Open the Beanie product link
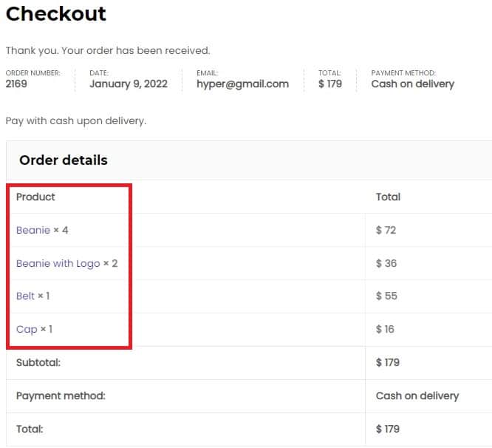The image size is (492, 448). pos(33,230)
